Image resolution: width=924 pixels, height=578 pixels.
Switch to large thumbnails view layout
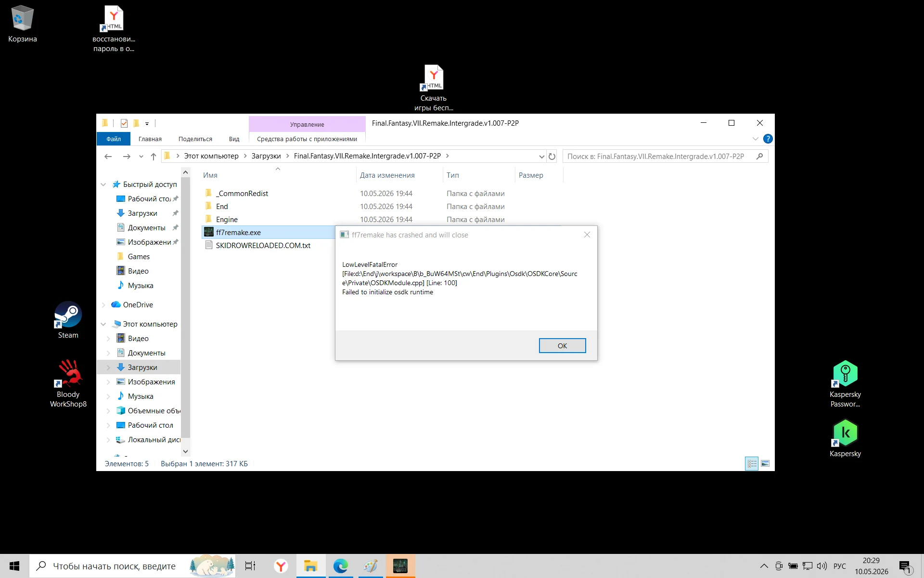click(765, 463)
